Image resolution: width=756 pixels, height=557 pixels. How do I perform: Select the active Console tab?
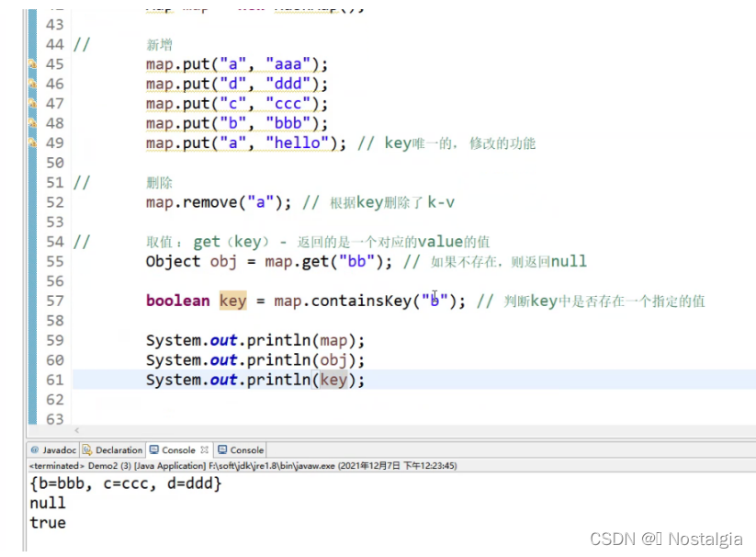point(180,449)
